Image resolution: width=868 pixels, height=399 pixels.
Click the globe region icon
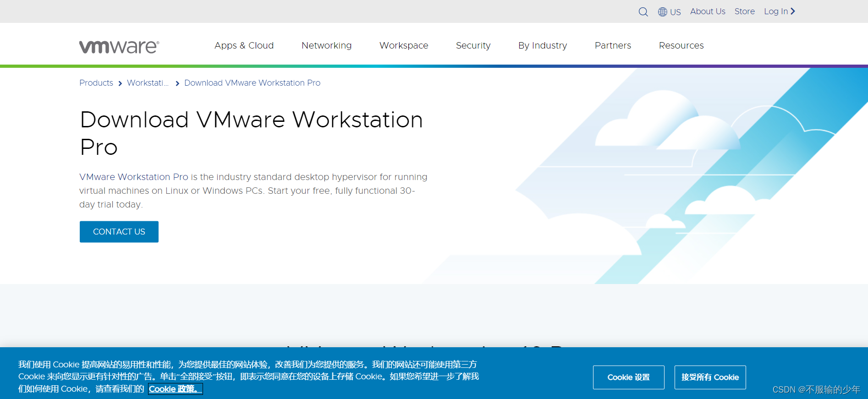662,12
